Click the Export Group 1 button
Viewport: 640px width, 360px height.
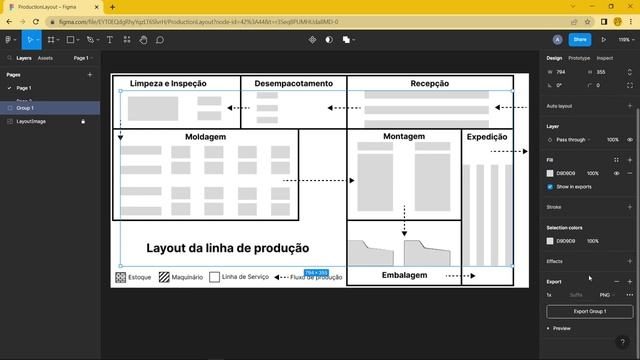coord(590,311)
